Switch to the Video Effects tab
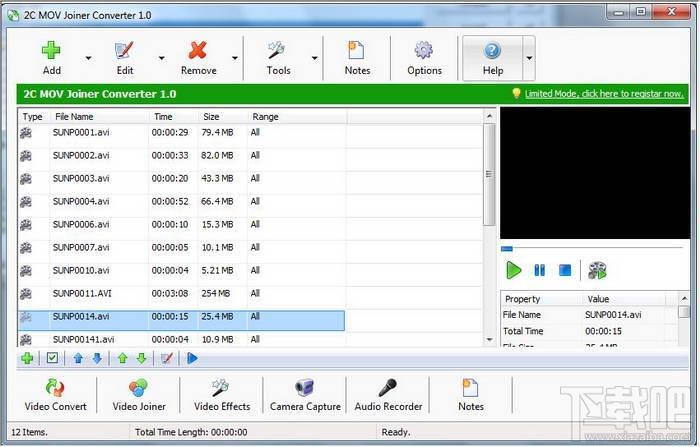This screenshot has width=700, height=447. click(222, 395)
